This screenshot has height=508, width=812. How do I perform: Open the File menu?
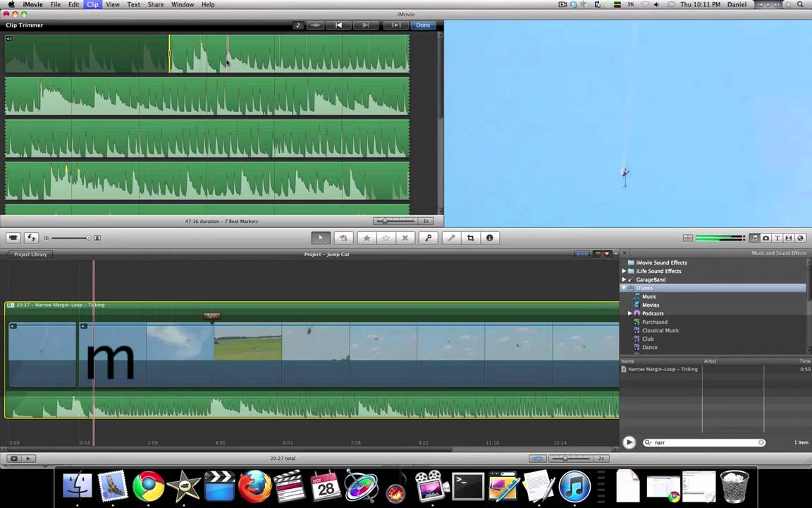(56, 4)
